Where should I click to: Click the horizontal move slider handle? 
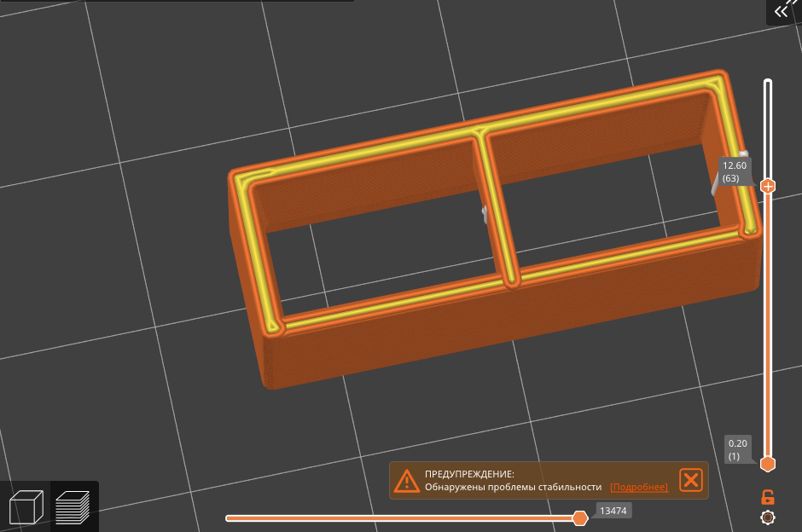(x=579, y=518)
